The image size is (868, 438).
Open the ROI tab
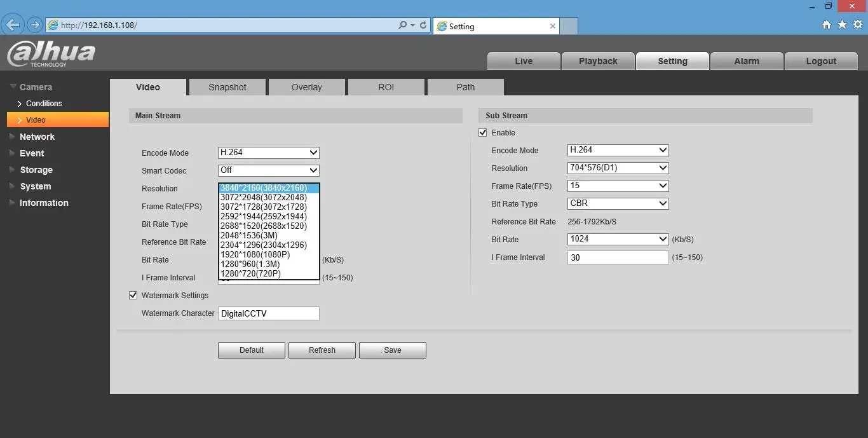click(386, 87)
